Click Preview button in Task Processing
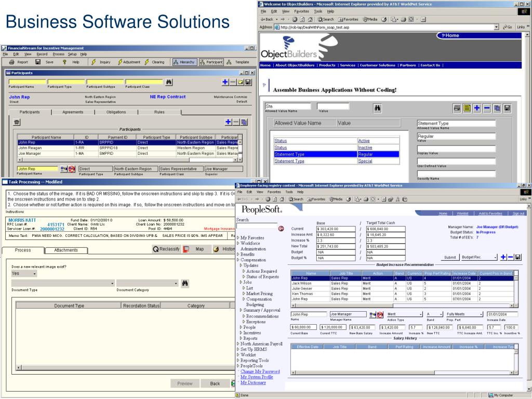 tap(184, 383)
